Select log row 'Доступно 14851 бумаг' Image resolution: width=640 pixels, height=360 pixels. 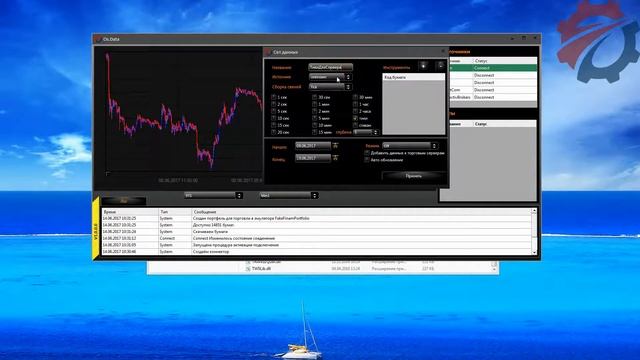tap(317, 225)
